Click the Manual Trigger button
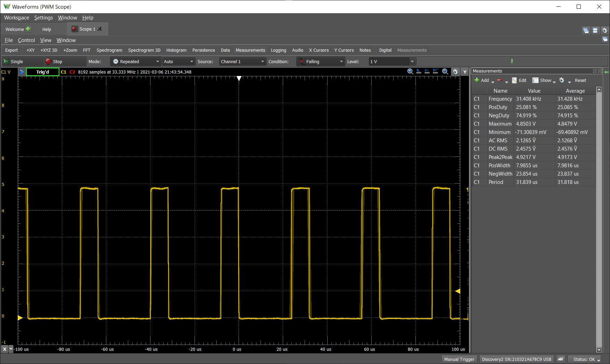 tap(459, 359)
